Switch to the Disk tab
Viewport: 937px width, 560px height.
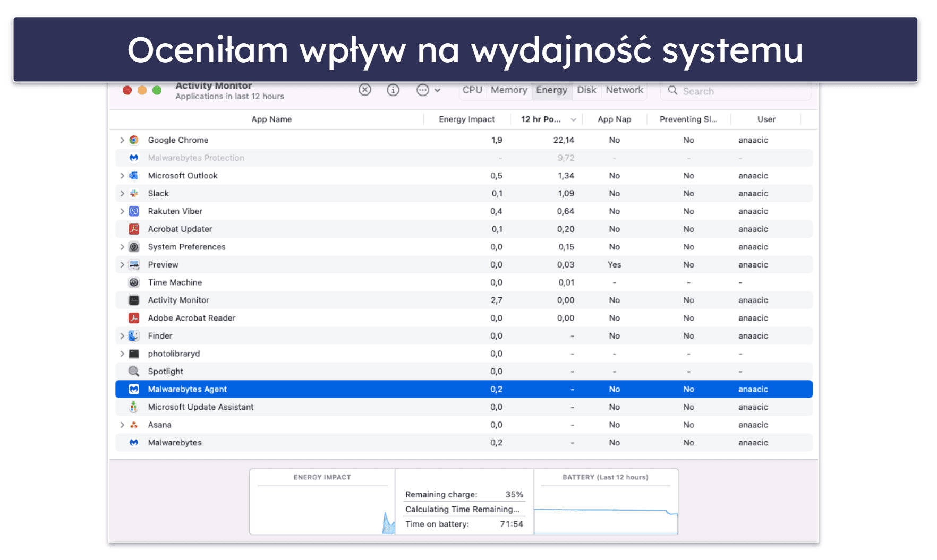[586, 90]
